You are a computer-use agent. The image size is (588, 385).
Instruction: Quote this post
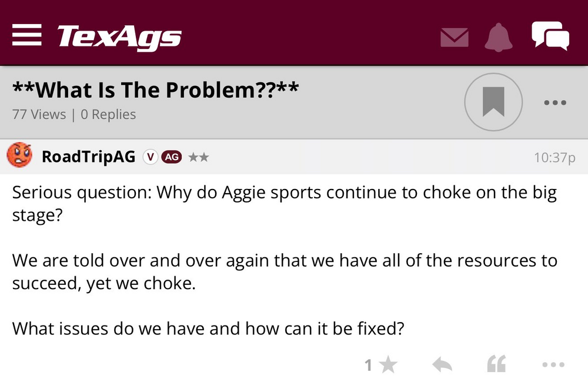[x=497, y=365]
